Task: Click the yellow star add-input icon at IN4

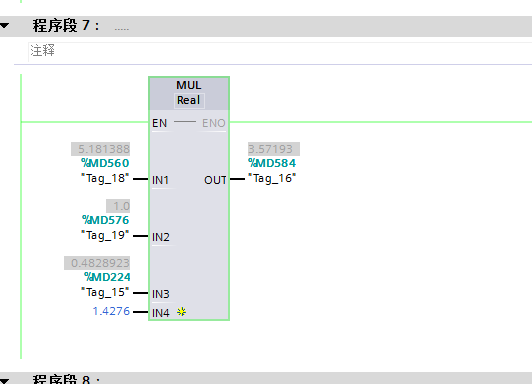Action: (182, 311)
